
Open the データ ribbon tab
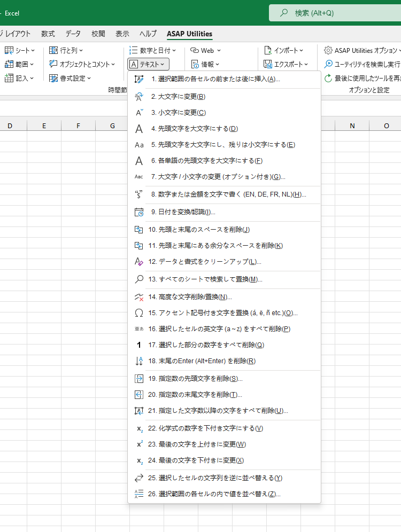(73, 34)
